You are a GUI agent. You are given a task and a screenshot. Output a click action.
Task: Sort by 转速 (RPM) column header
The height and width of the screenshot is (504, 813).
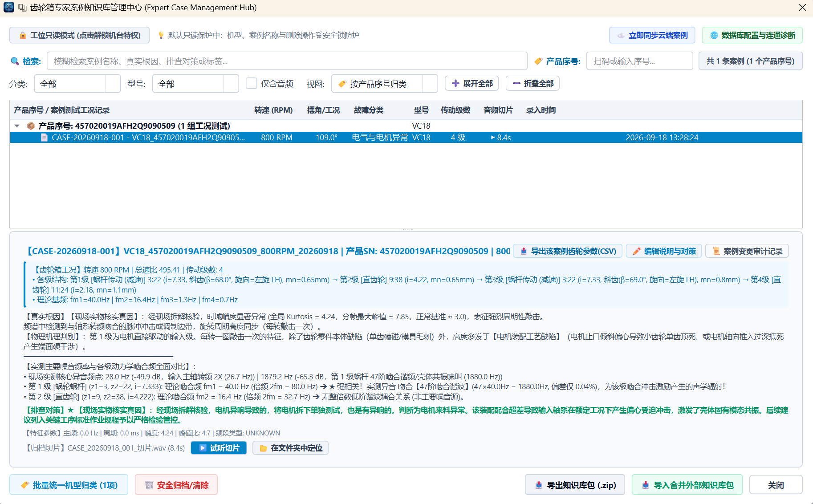point(273,110)
